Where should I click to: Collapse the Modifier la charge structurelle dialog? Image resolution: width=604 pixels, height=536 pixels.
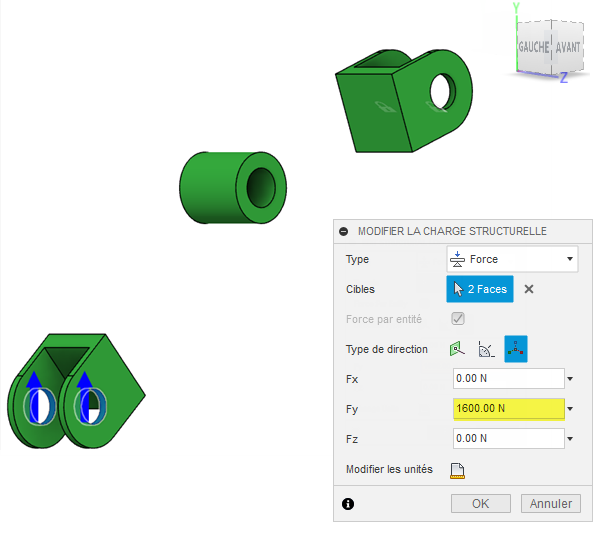(343, 231)
